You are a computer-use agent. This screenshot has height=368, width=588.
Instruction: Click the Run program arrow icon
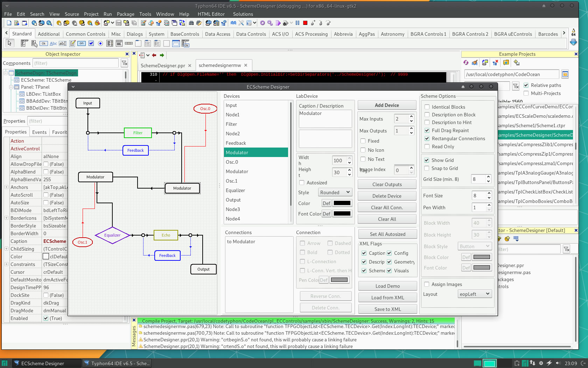coord(278,23)
